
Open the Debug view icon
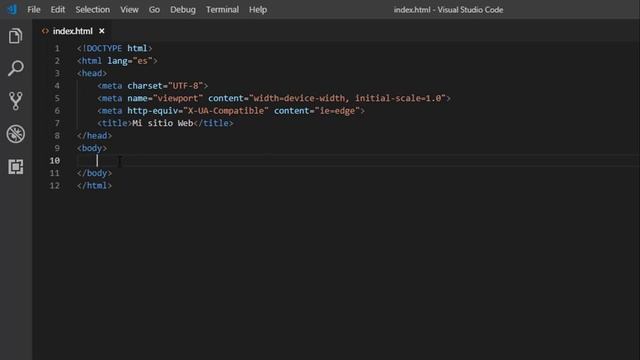[x=16, y=134]
